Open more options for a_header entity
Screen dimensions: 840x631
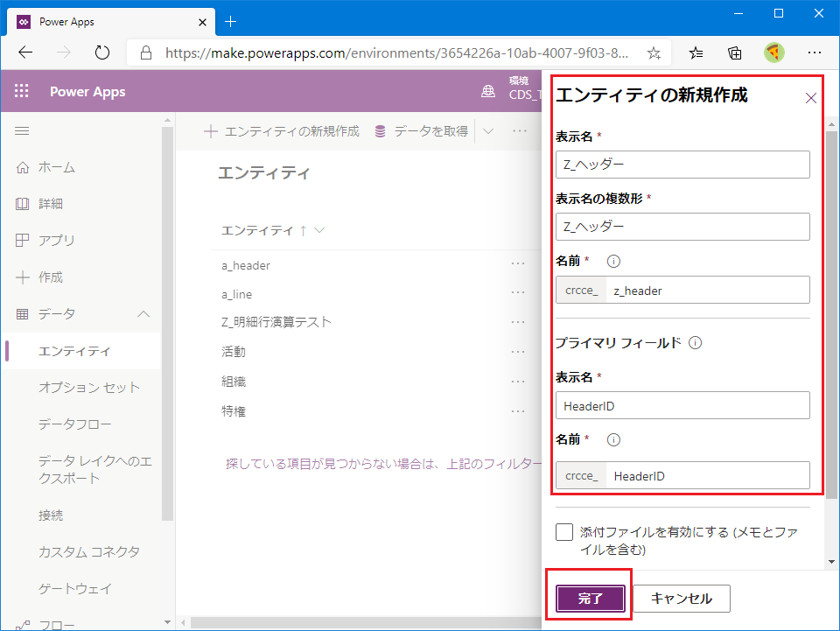pyautogui.click(x=518, y=263)
